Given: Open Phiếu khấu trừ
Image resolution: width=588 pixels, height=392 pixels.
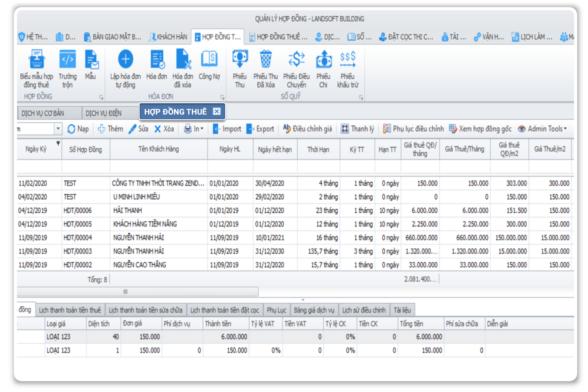Looking at the screenshot, I should pos(348,68).
